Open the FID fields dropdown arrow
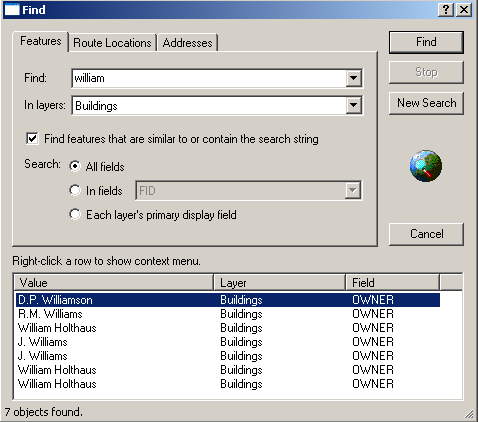This screenshot has width=478, height=422. (353, 191)
